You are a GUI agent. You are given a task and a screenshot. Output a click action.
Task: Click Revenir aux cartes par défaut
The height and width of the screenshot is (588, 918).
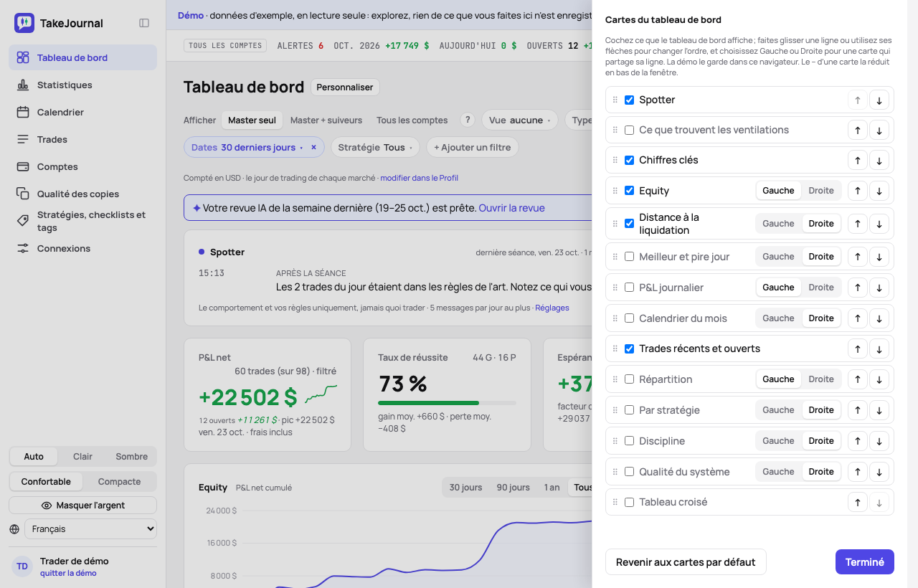686,562
